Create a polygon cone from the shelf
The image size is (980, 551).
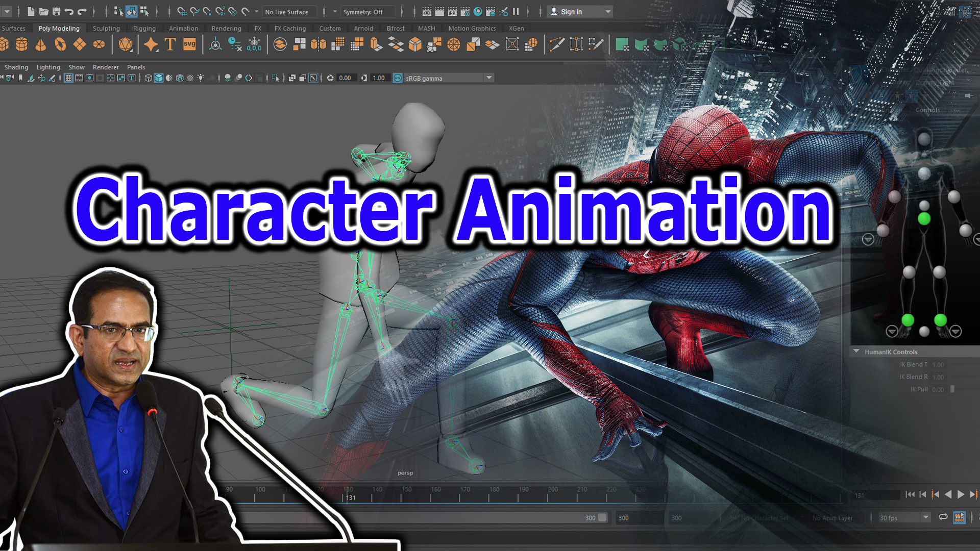pyautogui.click(x=41, y=45)
